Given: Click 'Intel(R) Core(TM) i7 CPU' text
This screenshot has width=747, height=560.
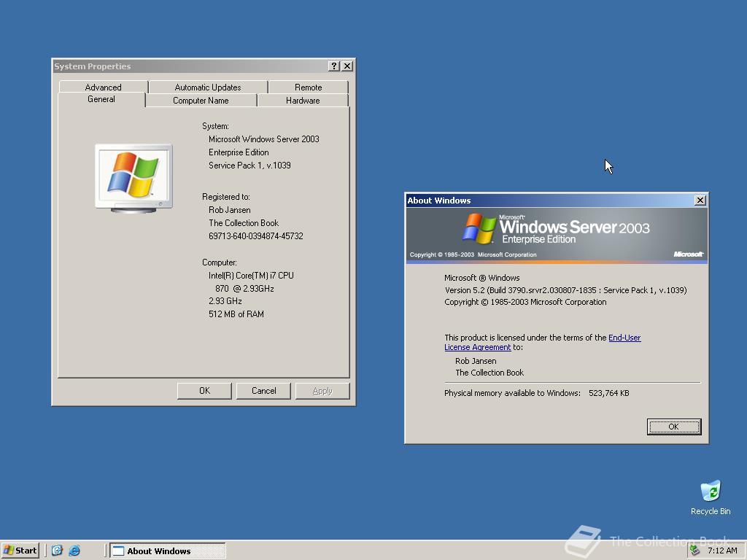Looking at the screenshot, I should tap(251, 275).
